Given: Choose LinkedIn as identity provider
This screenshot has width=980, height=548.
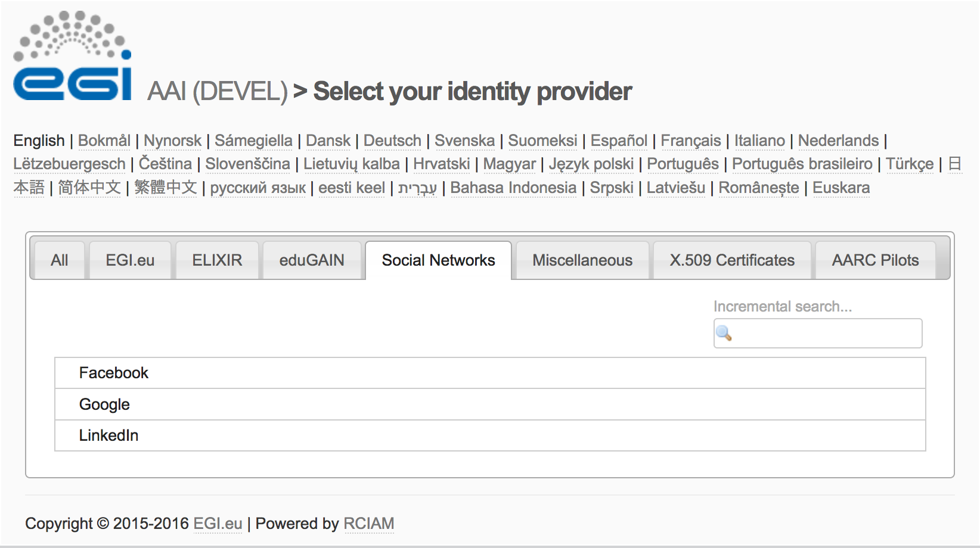Looking at the screenshot, I should point(490,435).
